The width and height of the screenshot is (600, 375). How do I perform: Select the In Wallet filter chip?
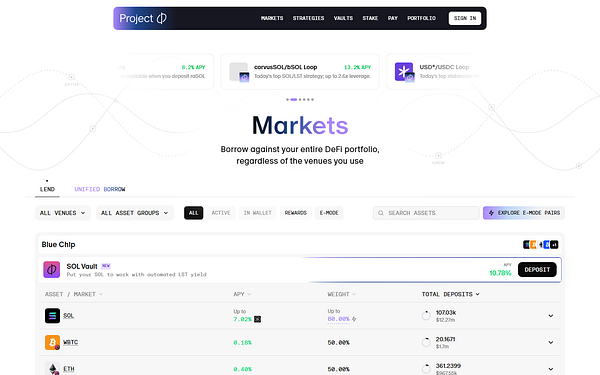coord(258,213)
